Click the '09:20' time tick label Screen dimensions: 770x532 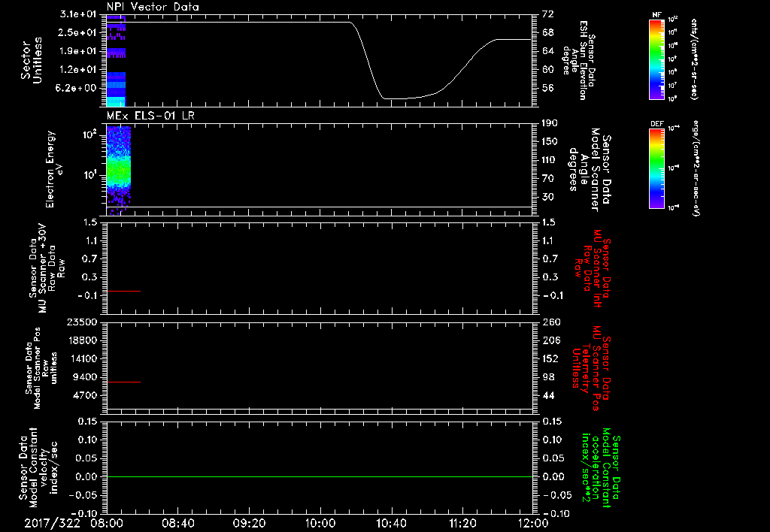point(250,524)
